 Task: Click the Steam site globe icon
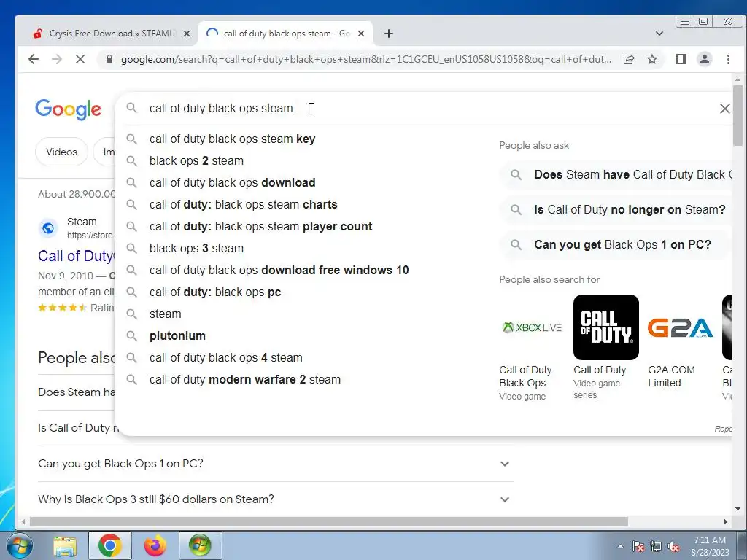point(48,228)
